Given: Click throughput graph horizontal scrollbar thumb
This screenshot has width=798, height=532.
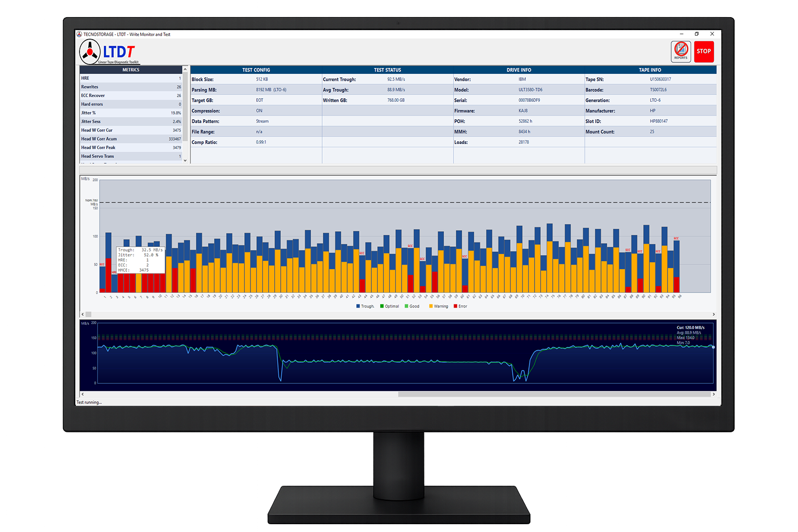Looking at the screenshot, I should 554,394.
